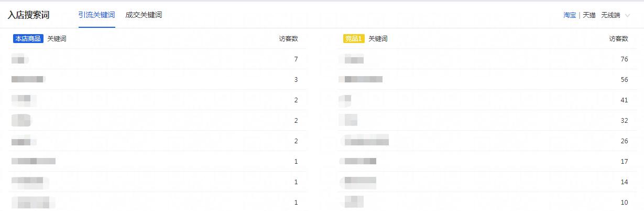This screenshot has height=211, width=644.
Task: Open the 成交关键词 tab
Action: 144,15
